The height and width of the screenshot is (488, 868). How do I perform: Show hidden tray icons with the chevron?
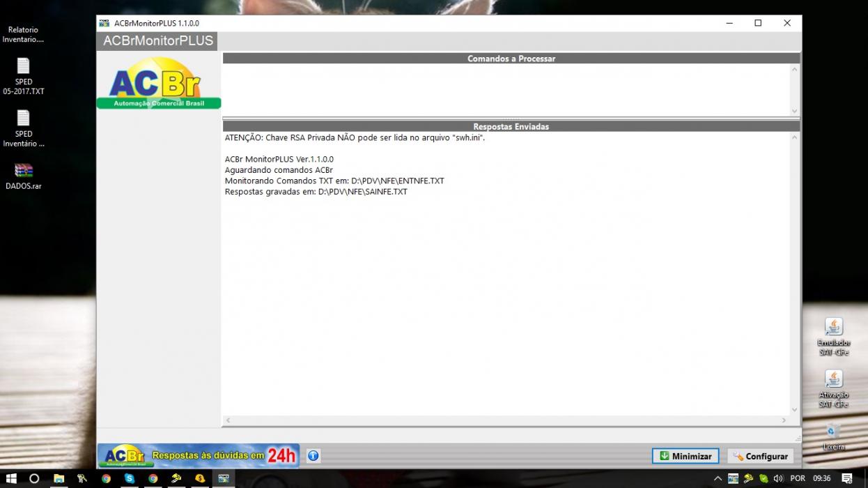(x=718, y=478)
